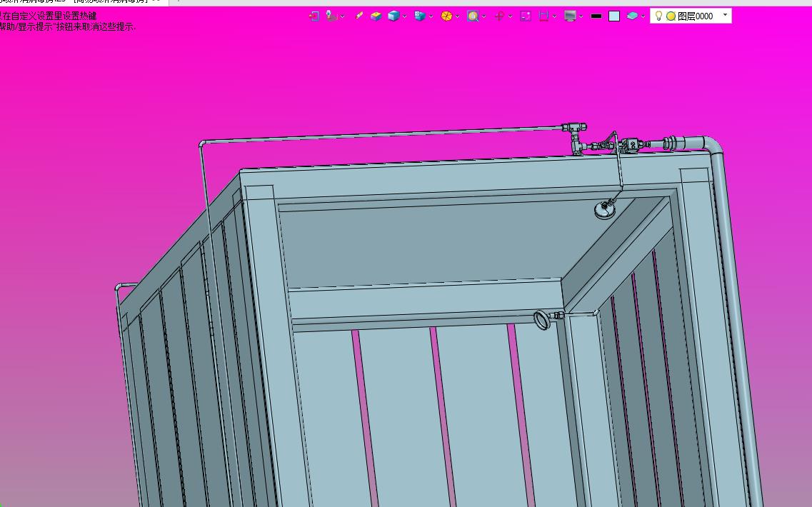Toggle the light bulb layer visibility icon
Viewport: 812px width, 507px height.
tap(658, 16)
